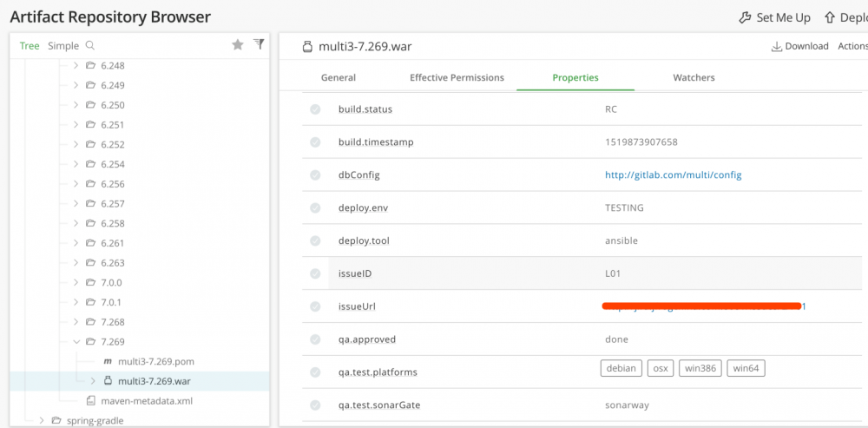The image size is (868, 428).
Task: Click the debian platform tag
Action: point(621,368)
